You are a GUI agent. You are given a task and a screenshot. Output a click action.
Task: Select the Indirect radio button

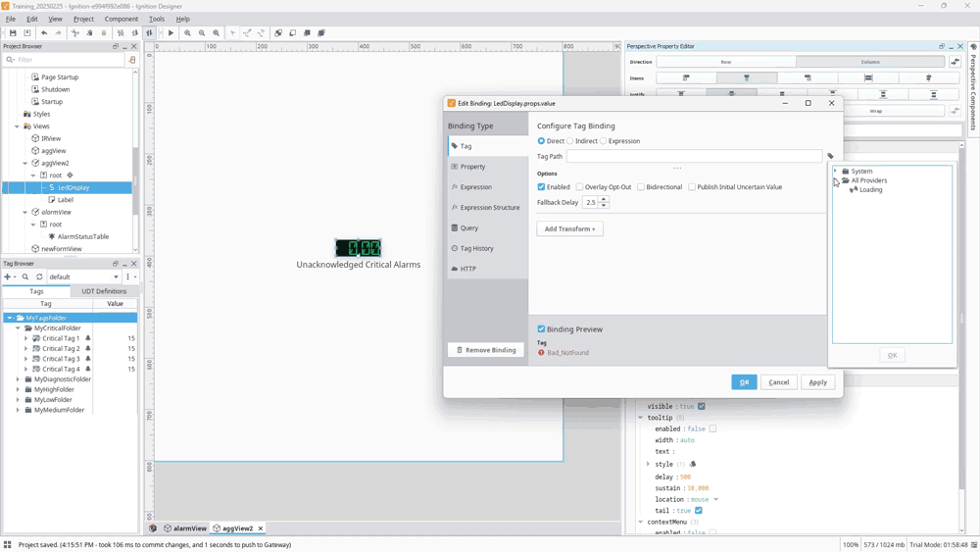[x=570, y=141]
